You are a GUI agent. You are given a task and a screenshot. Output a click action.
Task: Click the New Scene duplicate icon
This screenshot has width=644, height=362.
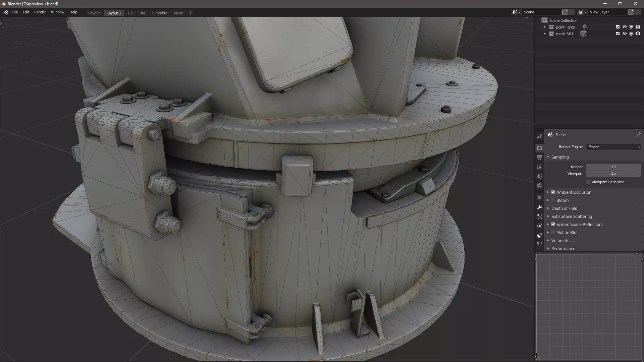pyautogui.click(x=565, y=12)
